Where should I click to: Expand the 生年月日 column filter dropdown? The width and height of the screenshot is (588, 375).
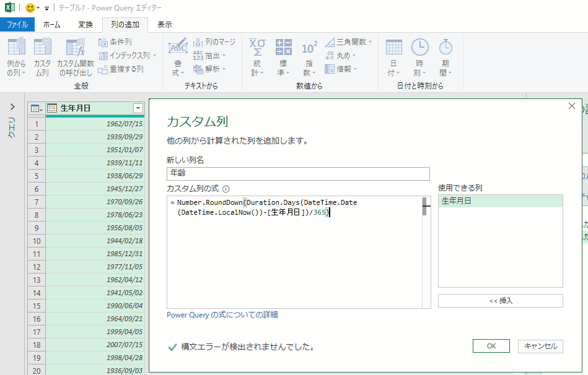pos(138,108)
